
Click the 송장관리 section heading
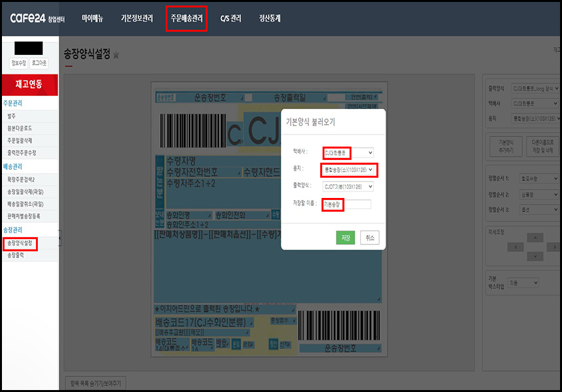[x=13, y=230]
